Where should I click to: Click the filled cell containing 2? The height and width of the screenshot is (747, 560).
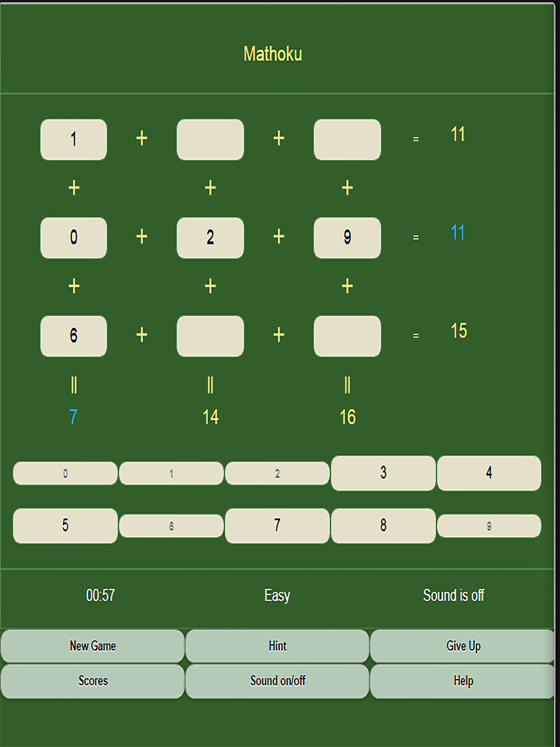pos(211,238)
